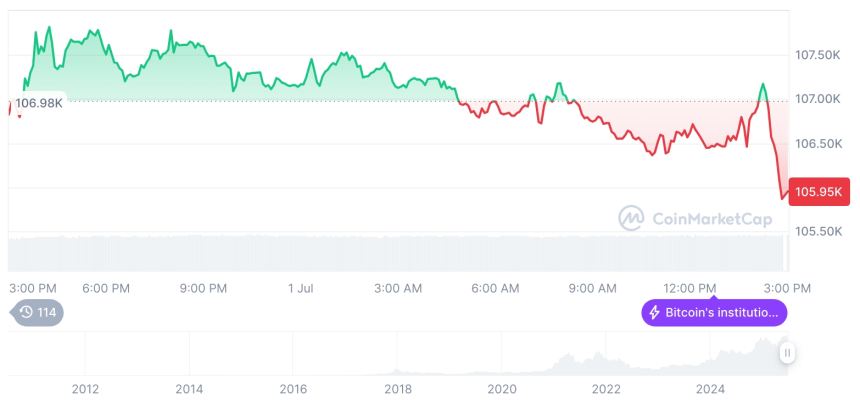Select the 12:00 PM time axis label
The width and height of the screenshot is (860, 401).
pyautogui.click(x=692, y=288)
